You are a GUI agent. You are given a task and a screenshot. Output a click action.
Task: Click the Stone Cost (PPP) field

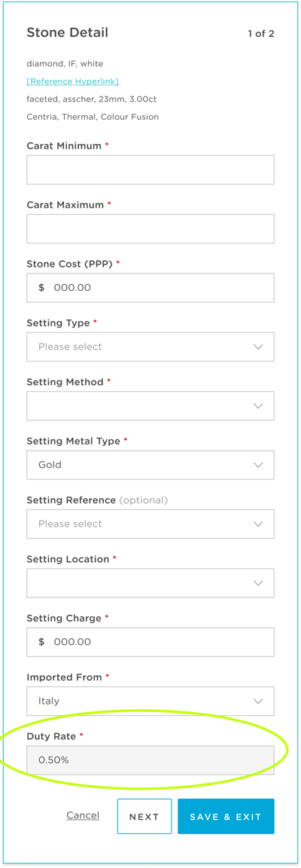150,288
